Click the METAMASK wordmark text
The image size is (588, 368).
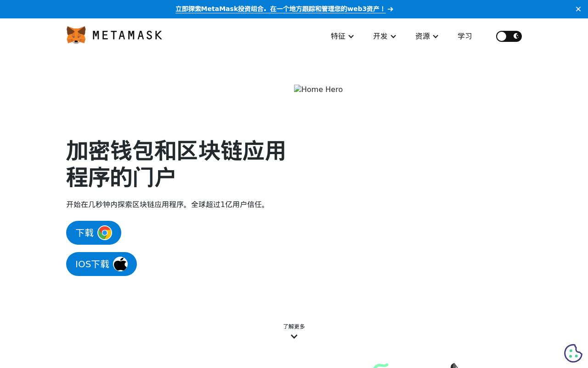(127, 35)
